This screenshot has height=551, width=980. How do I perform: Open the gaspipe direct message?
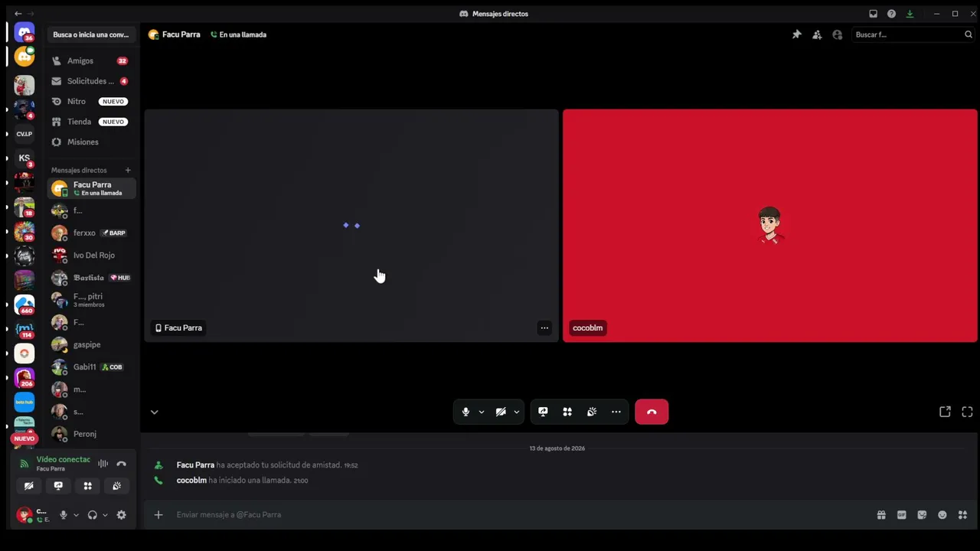(x=92, y=345)
